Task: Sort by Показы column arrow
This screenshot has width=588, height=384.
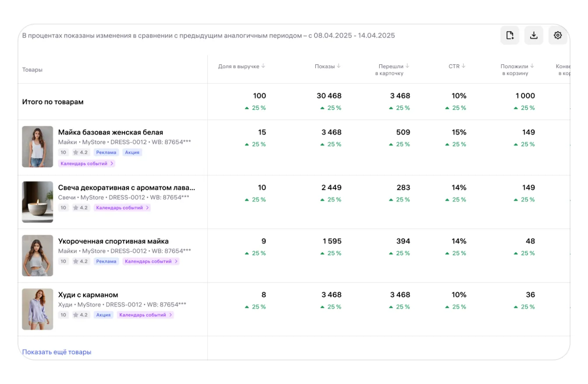Action: point(339,66)
